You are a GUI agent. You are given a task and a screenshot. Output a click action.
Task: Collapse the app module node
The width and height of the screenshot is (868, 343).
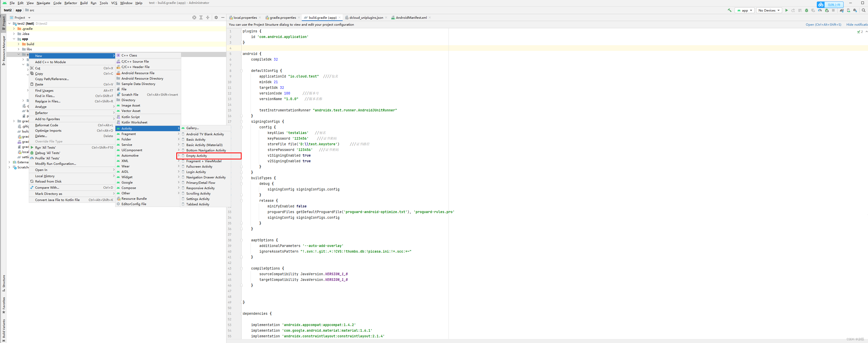click(14, 39)
